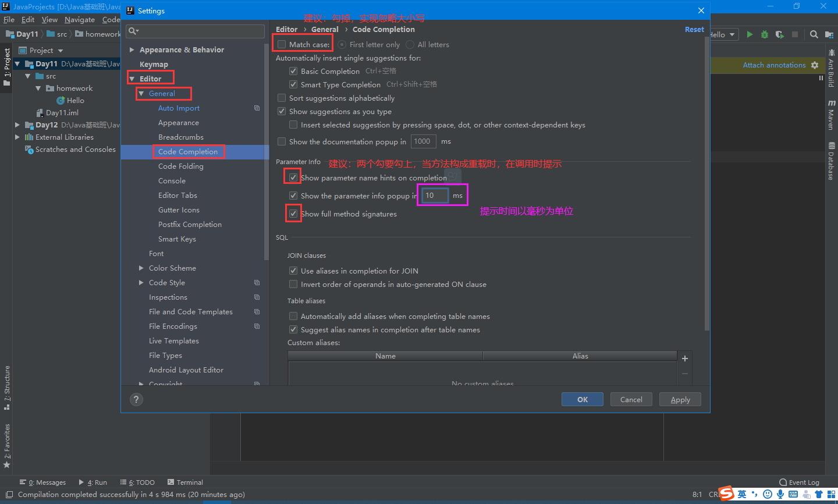Open the Edit menu
The height and width of the screenshot is (504, 838).
pos(28,19)
